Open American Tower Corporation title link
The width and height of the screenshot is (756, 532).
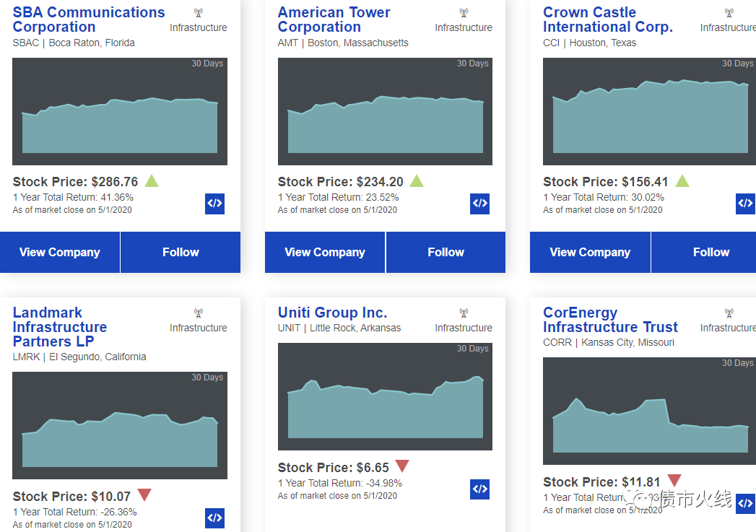(334, 19)
